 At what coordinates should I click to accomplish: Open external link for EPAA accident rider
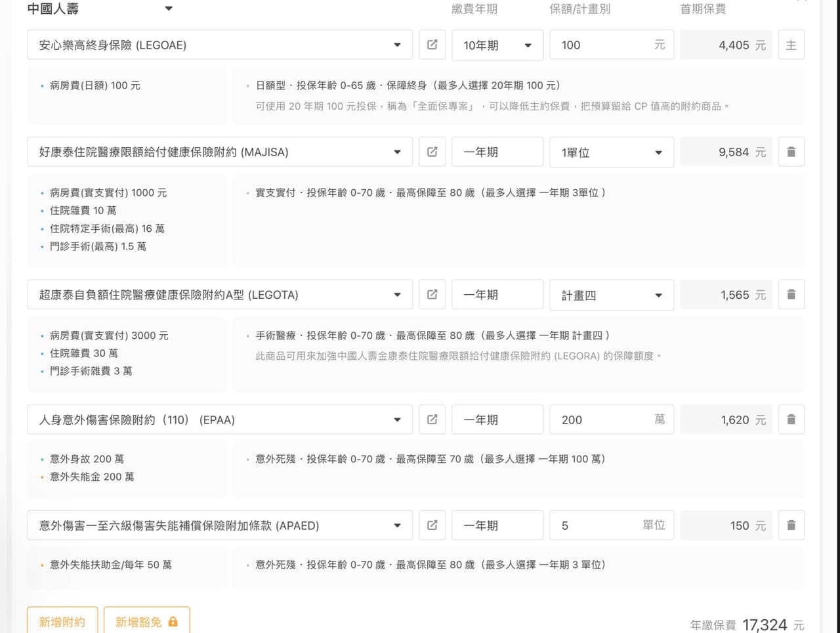tap(432, 420)
